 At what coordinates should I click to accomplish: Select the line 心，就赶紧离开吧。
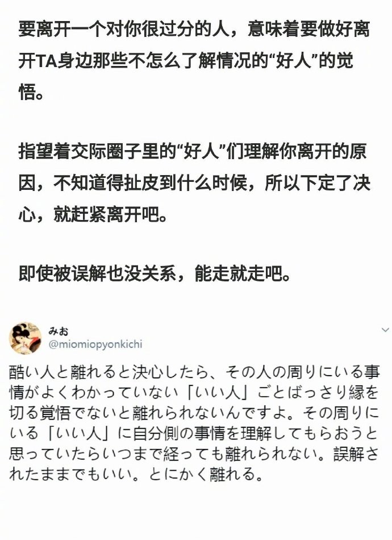click(93, 215)
